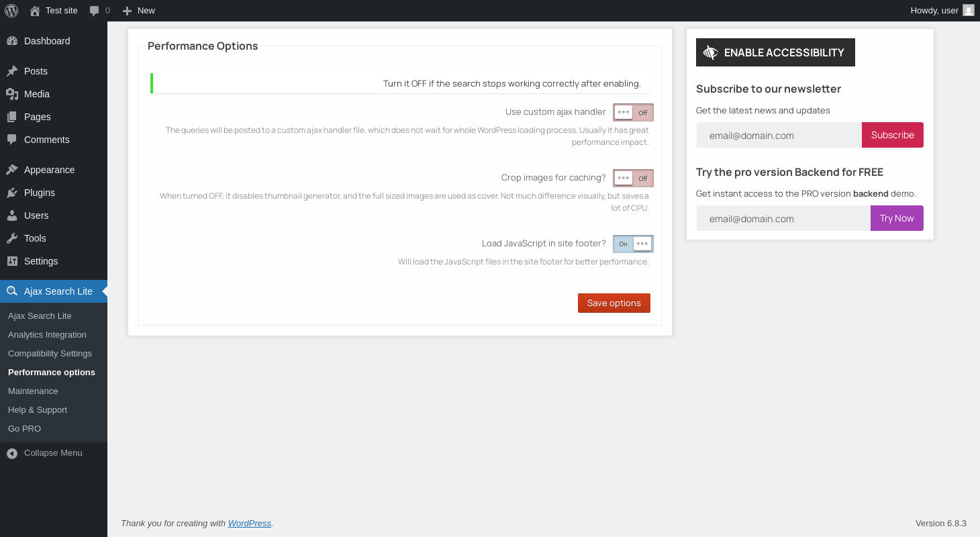Open the Compatibility Settings submenu item
Image resolution: width=980 pixels, height=537 pixels.
50,354
